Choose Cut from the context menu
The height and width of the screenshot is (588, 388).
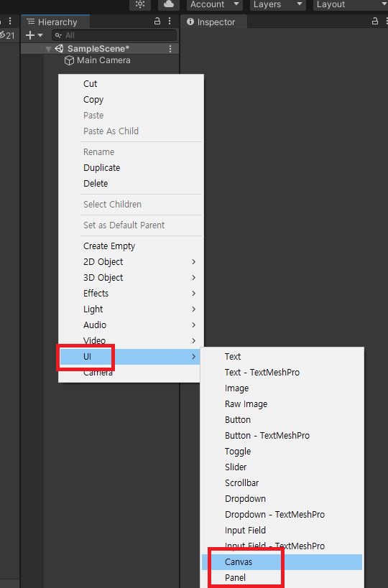coord(131,83)
